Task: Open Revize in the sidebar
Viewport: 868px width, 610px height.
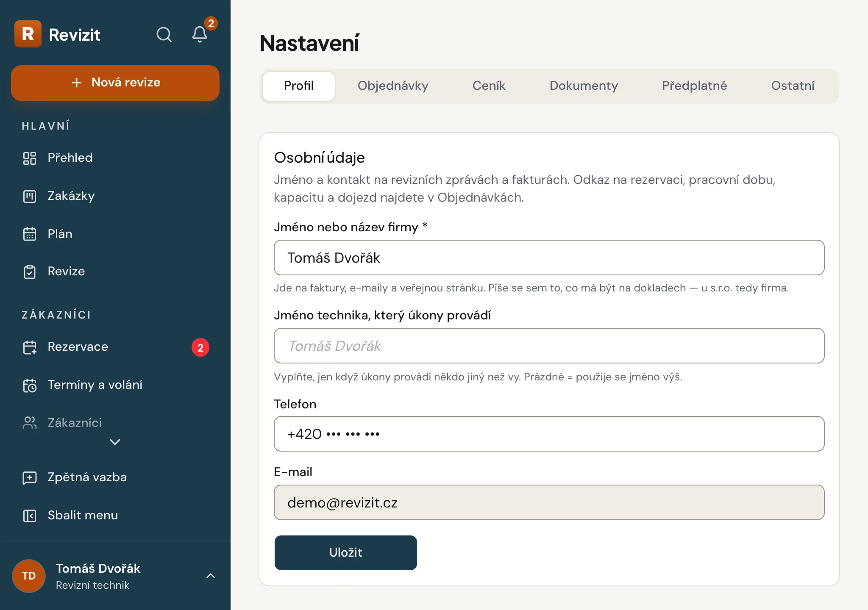Action: 115,272
